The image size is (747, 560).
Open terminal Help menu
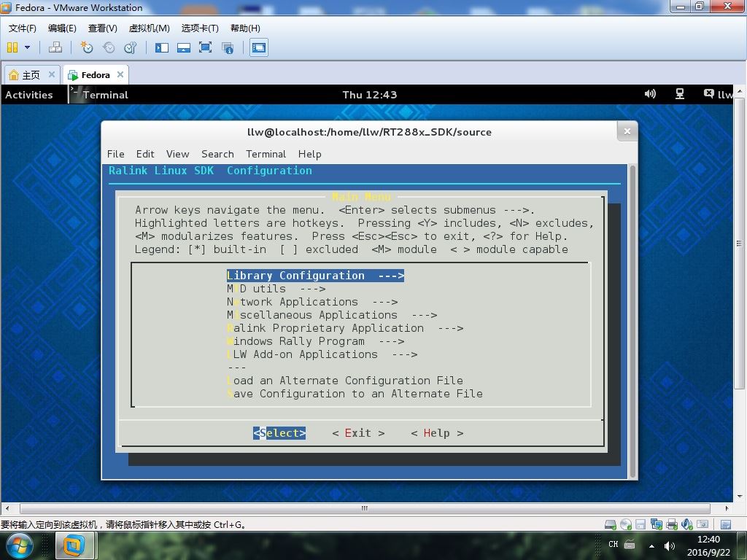(x=309, y=154)
